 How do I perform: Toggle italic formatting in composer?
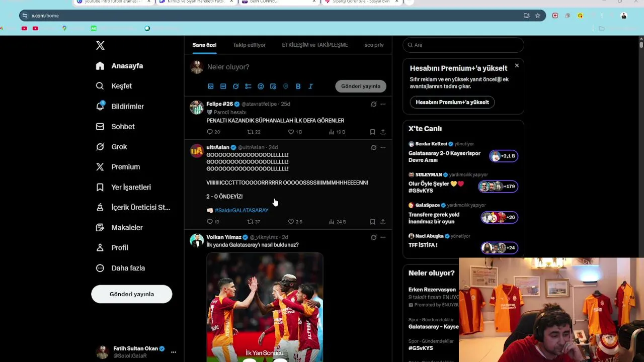tap(310, 86)
